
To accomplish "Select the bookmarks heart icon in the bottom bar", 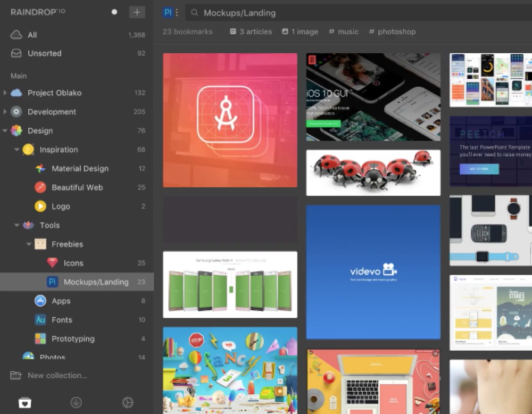I will tap(25, 403).
